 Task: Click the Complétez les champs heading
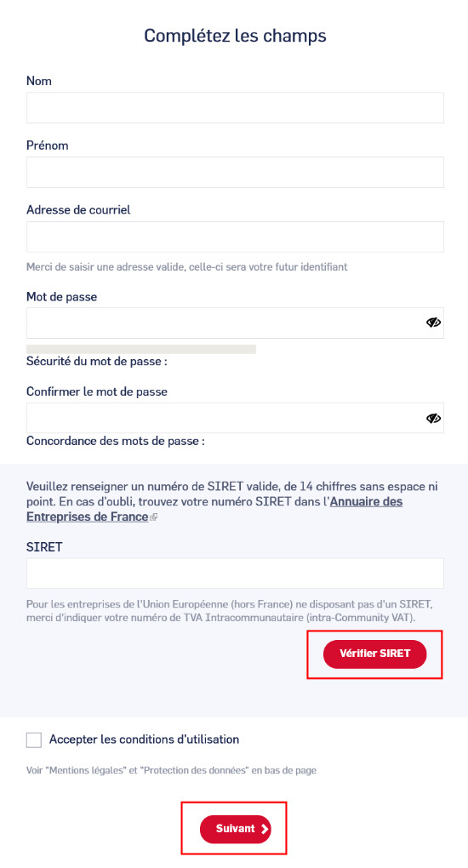point(235,36)
